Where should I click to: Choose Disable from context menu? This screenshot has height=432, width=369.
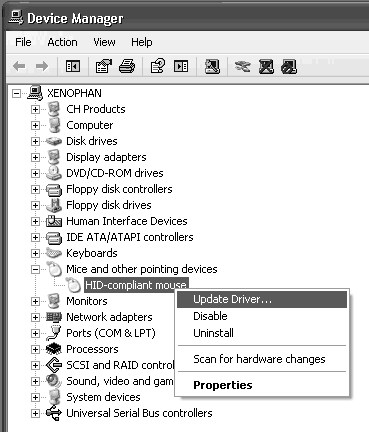(262, 316)
